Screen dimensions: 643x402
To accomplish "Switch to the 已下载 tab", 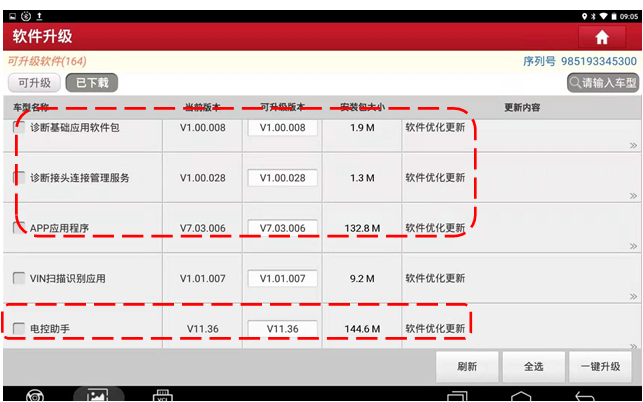I will tap(92, 83).
